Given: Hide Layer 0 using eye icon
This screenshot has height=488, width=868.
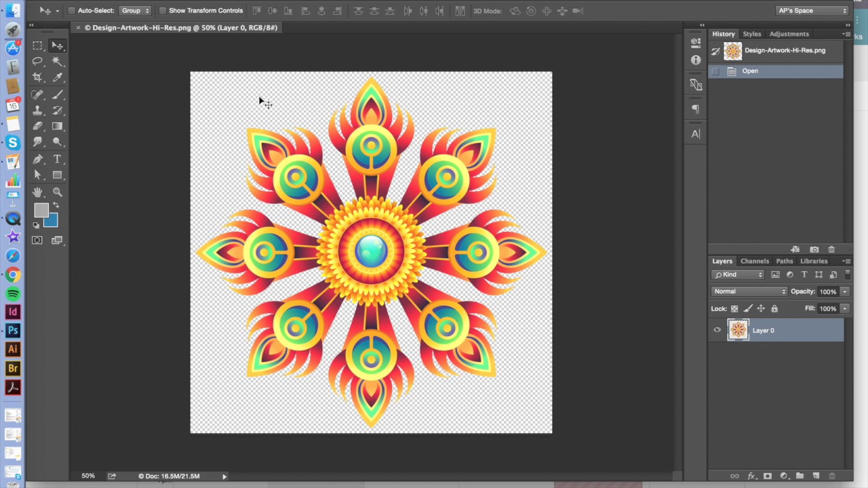Looking at the screenshot, I should coord(717,330).
